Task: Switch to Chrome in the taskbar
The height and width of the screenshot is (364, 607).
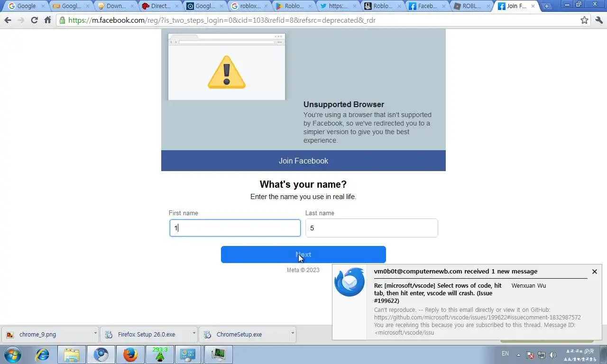Action: pyautogui.click(x=101, y=355)
